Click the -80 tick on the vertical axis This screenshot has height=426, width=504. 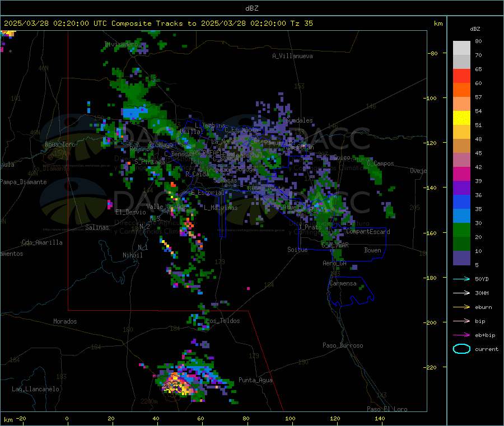coord(433,53)
